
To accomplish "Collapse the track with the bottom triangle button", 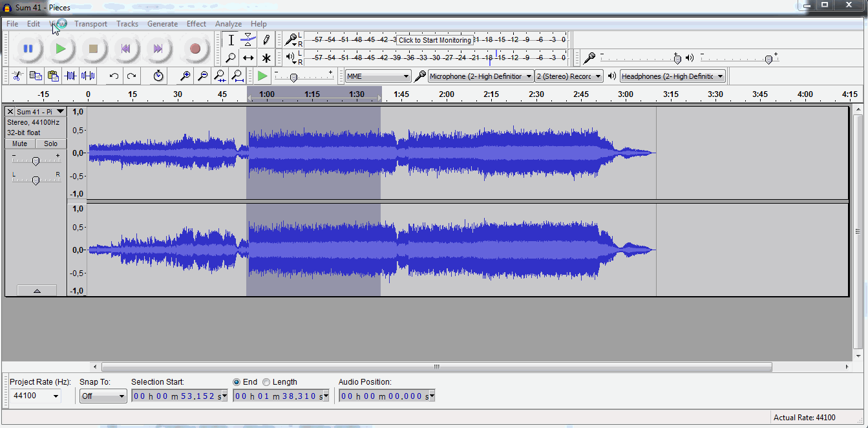I will 36,291.
